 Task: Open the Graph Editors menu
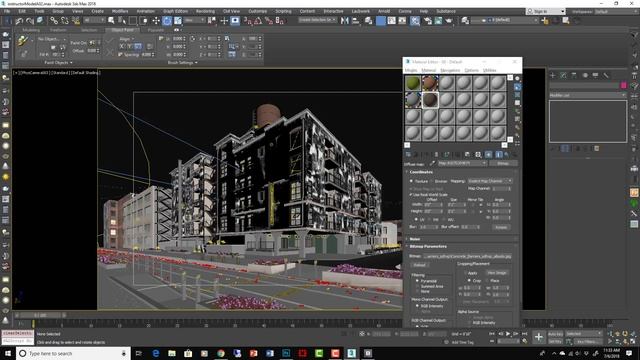click(x=176, y=11)
